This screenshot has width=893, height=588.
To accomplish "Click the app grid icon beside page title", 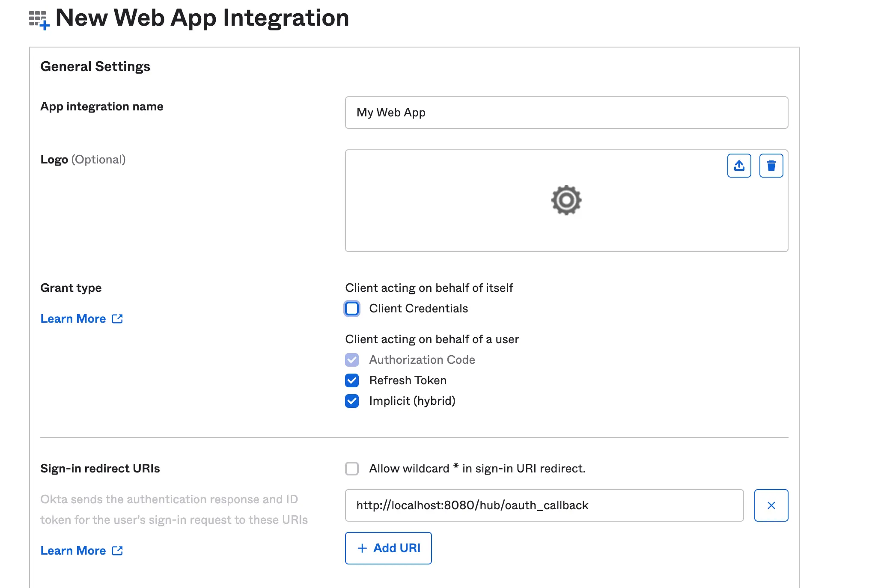I will (x=39, y=20).
